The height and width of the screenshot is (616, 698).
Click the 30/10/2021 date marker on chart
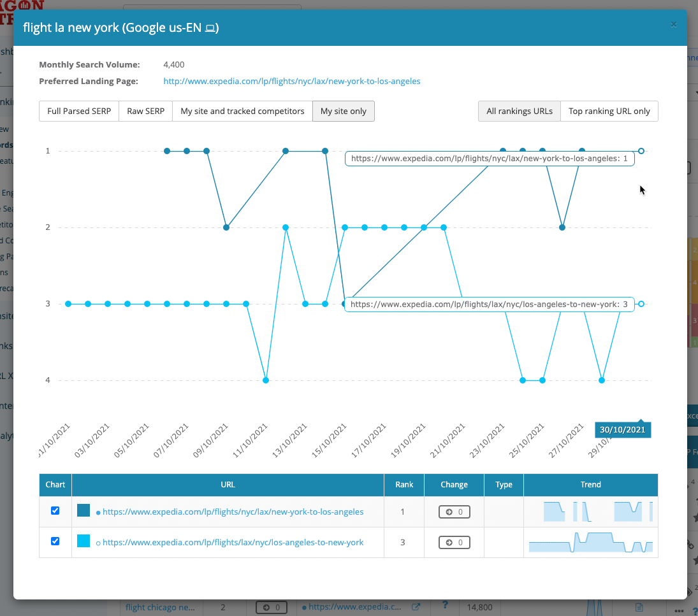point(622,429)
